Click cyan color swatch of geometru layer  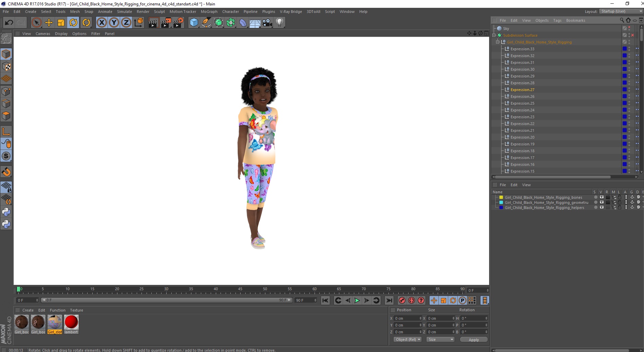pyautogui.click(x=501, y=203)
